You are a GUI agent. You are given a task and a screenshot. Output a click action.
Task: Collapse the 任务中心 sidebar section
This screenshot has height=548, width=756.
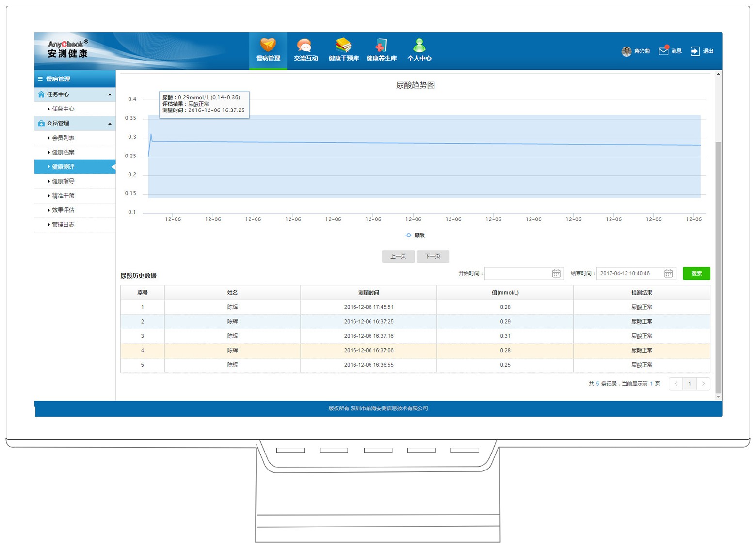pos(110,94)
